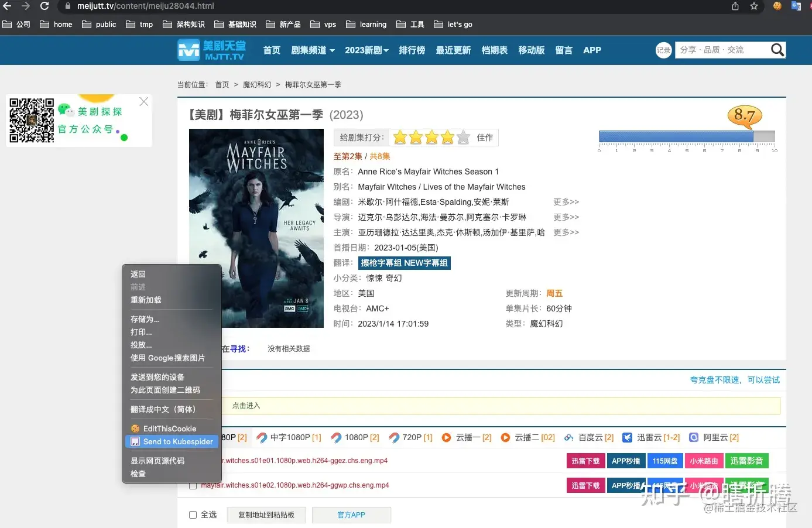This screenshot has width=812, height=528.
Task: Click the Mayfair Witches poster thumbnail
Action: click(x=256, y=228)
